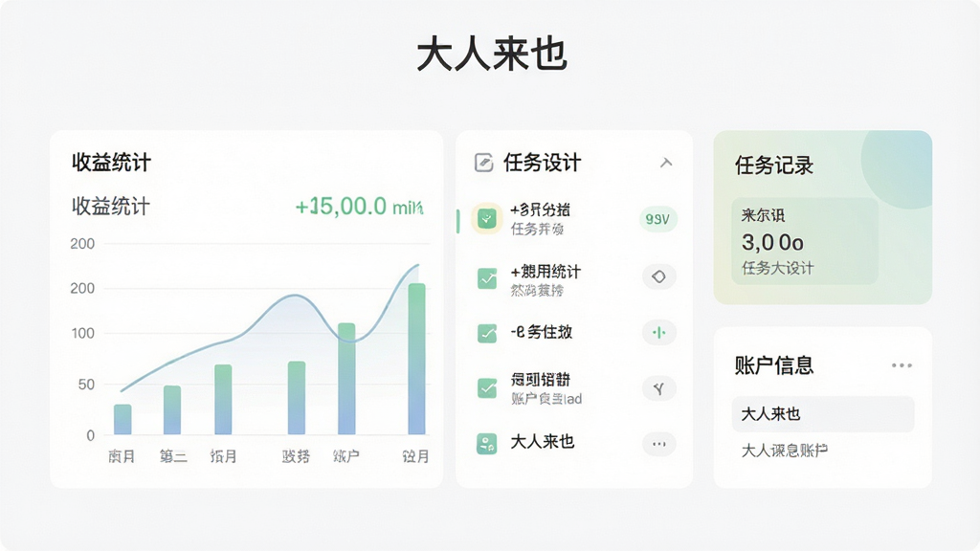Click the 账户信息 card heading
Image resolution: width=980 pixels, height=551 pixels.
click(x=773, y=364)
